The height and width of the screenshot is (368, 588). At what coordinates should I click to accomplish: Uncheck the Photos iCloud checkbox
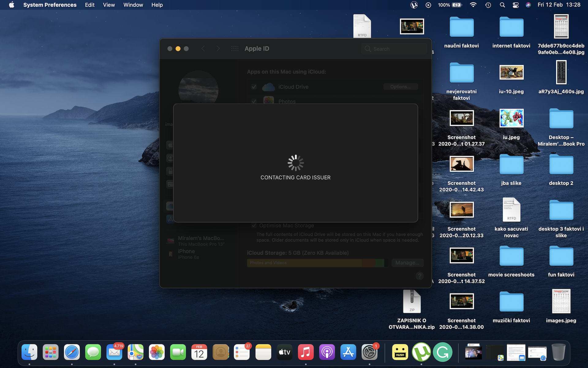point(254,101)
